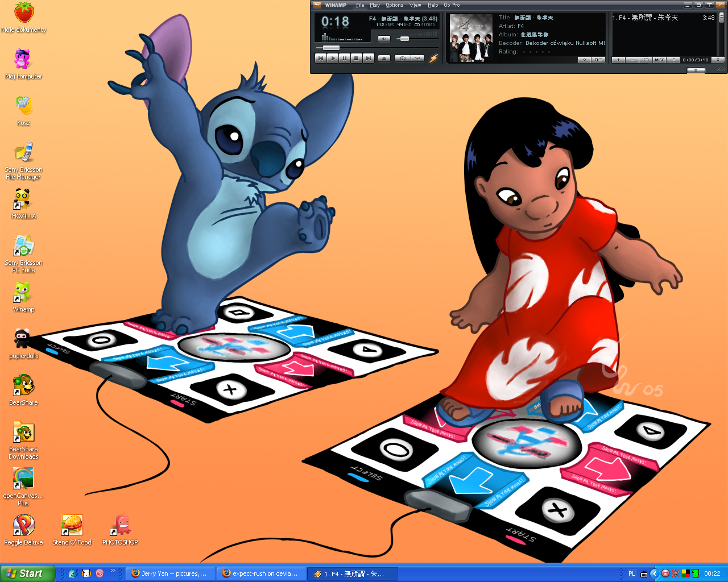Image resolution: width=728 pixels, height=582 pixels.
Task: Click the Winamp lightning bolt icon
Action: [x=433, y=58]
